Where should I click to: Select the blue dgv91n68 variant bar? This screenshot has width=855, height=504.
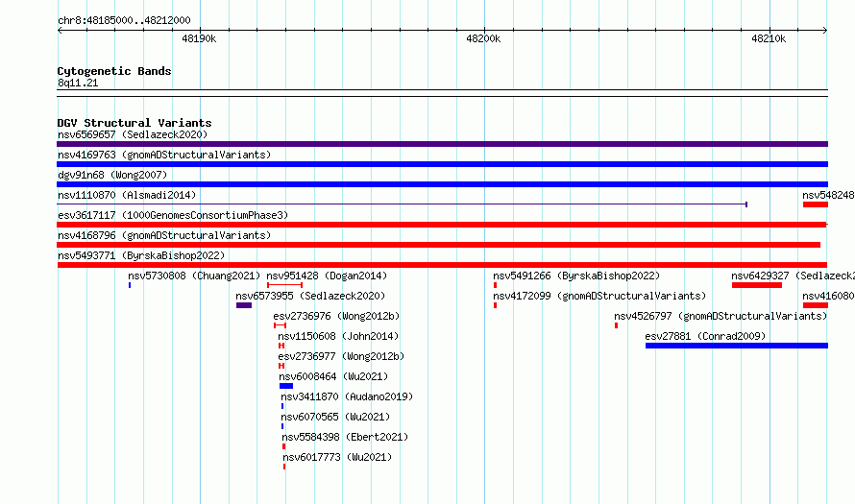tap(442, 184)
